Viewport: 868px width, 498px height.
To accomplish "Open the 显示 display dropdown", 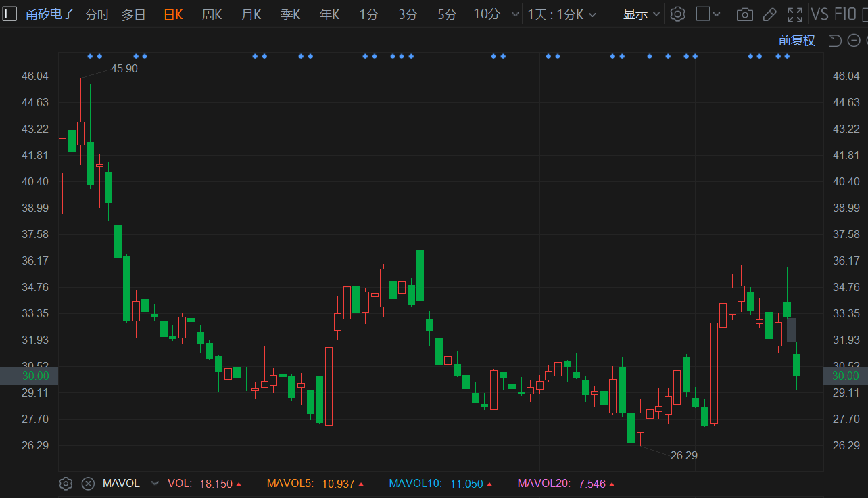I will [x=642, y=14].
